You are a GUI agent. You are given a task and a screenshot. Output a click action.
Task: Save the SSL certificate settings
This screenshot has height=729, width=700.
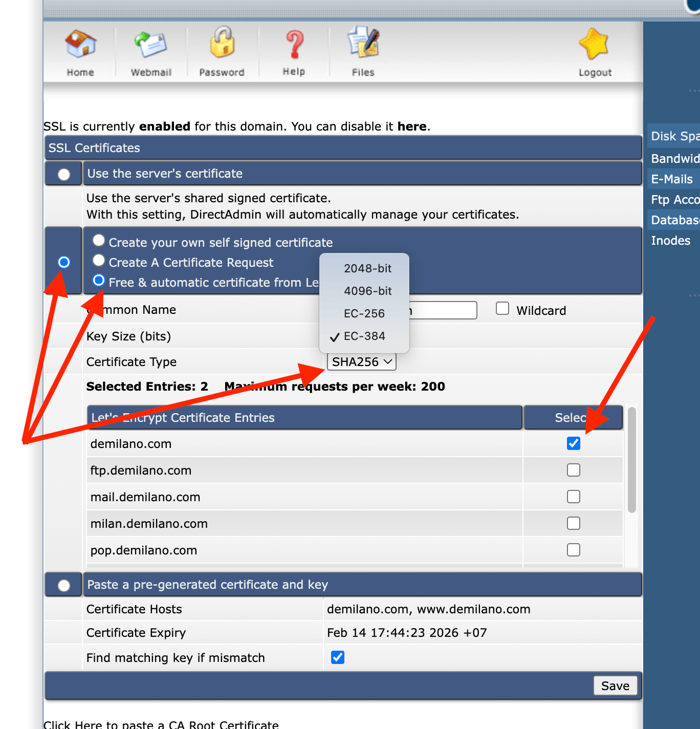click(x=615, y=685)
